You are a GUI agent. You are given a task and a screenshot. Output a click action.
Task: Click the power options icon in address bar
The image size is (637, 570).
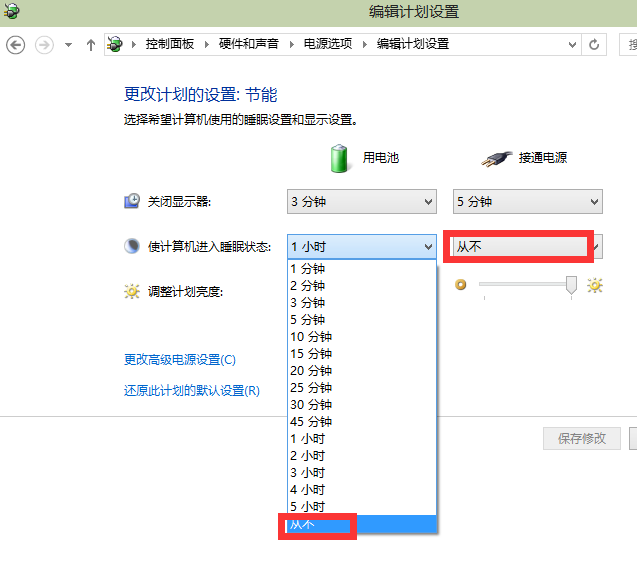(117, 44)
